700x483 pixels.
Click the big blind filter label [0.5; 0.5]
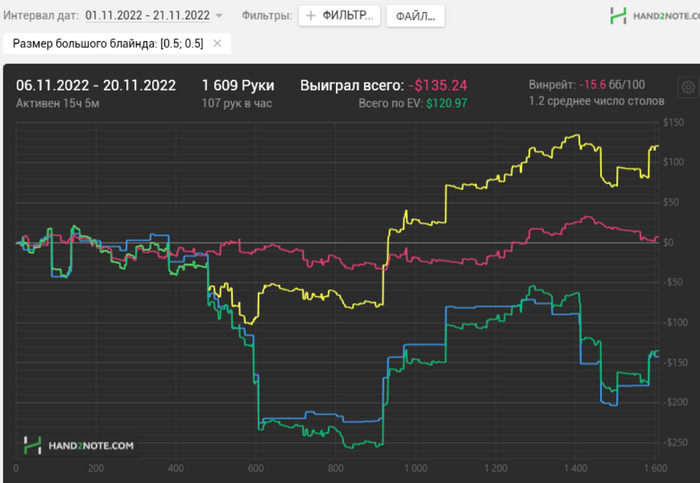pyautogui.click(x=108, y=43)
